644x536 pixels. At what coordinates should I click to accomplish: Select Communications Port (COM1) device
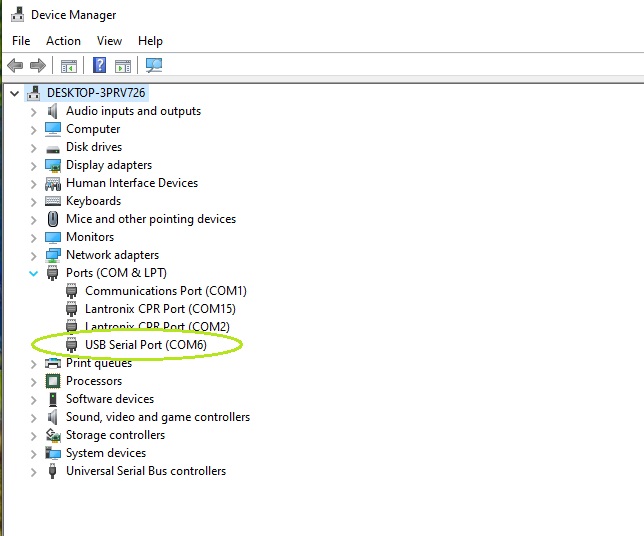pyautogui.click(x=165, y=291)
